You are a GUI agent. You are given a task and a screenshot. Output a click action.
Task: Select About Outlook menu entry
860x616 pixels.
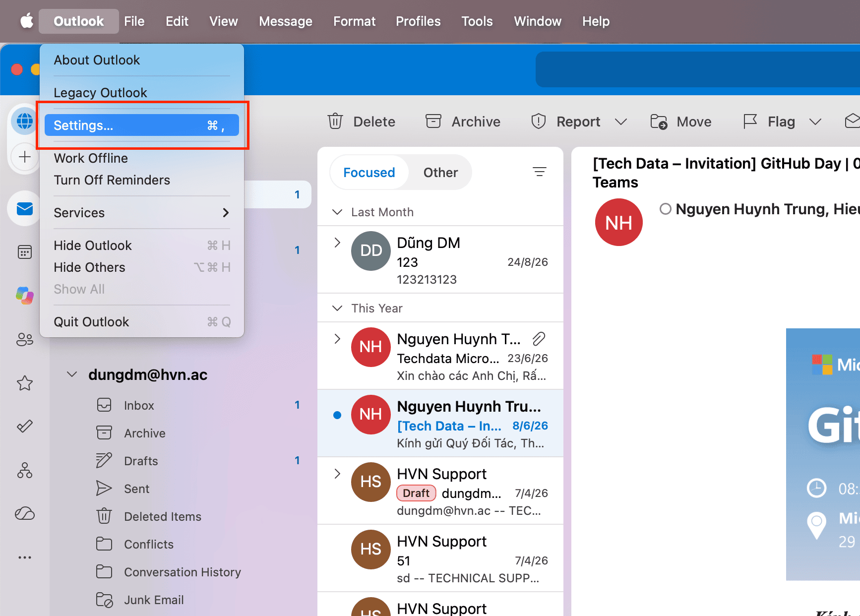click(x=142, y=60)
